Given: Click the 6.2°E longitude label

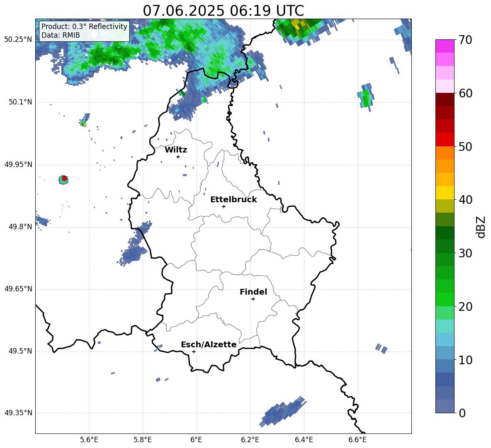Looking at the screenshot, I should point(250,440).
